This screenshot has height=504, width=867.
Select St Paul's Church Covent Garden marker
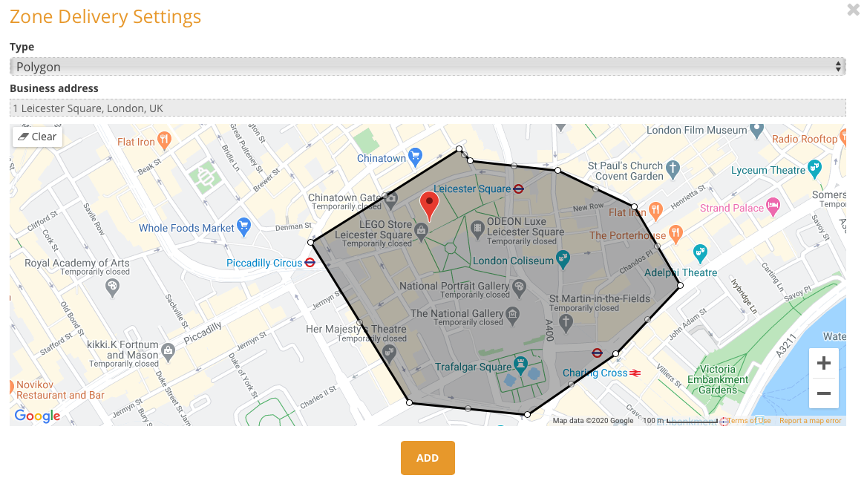tap(673, 168)
